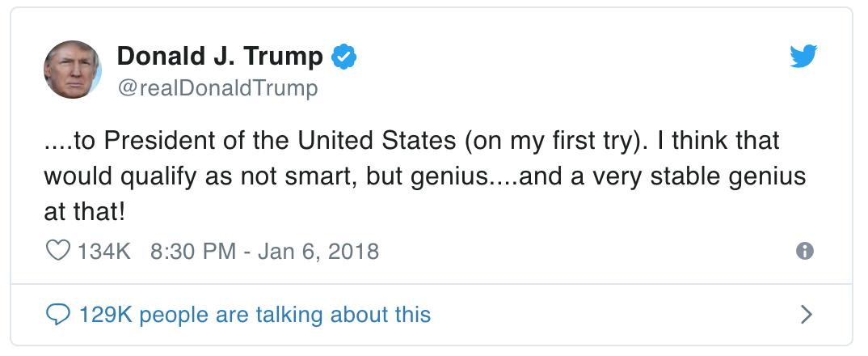
Task: Open the "Donald J. Trump" display name link
Action: click(x=219, y=57)
